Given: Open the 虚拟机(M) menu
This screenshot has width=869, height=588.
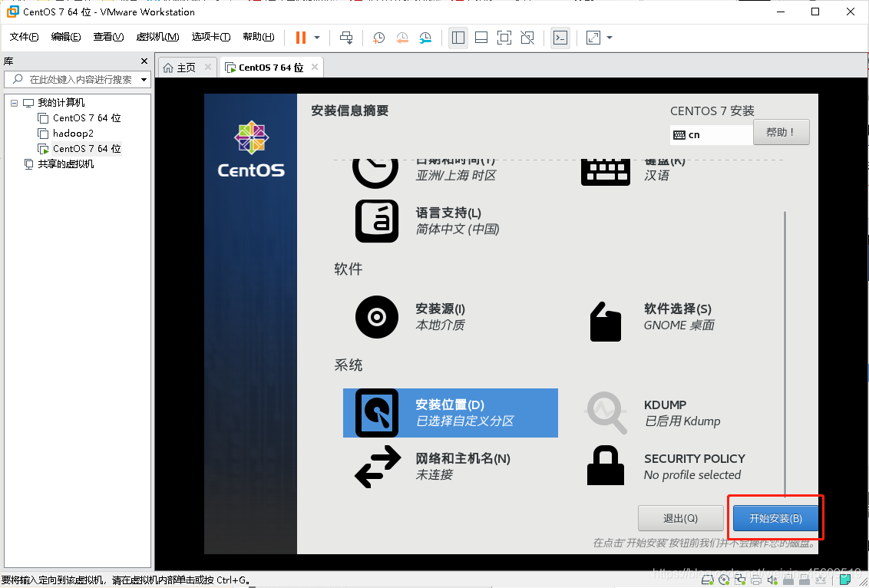Looking at the screenshot, I should pos(157,37).
